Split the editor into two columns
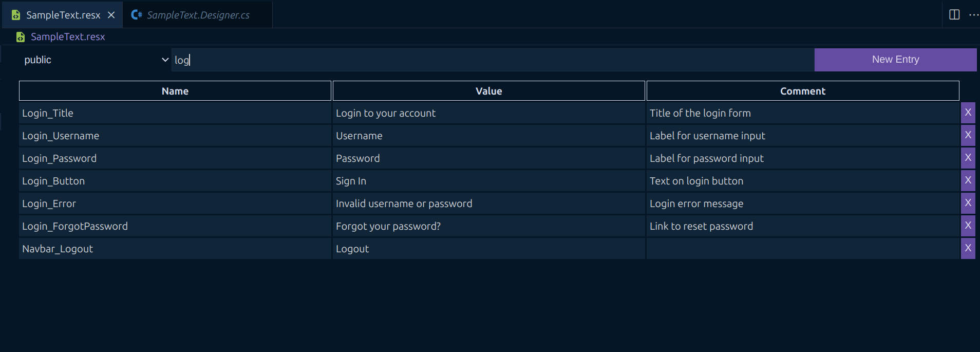Image resolution: width=980 pixels, height=352 pixels. point(954,14)
